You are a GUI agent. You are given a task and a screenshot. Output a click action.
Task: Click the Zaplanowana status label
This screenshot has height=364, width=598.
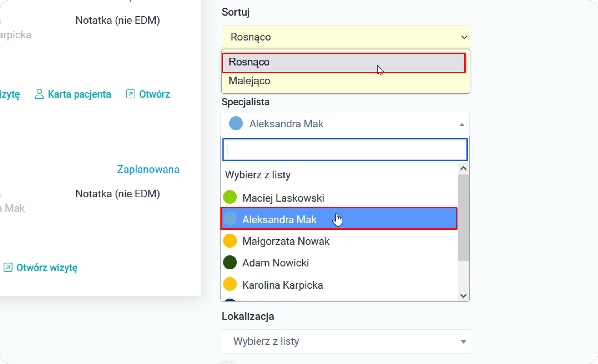[x=148, y=169]
